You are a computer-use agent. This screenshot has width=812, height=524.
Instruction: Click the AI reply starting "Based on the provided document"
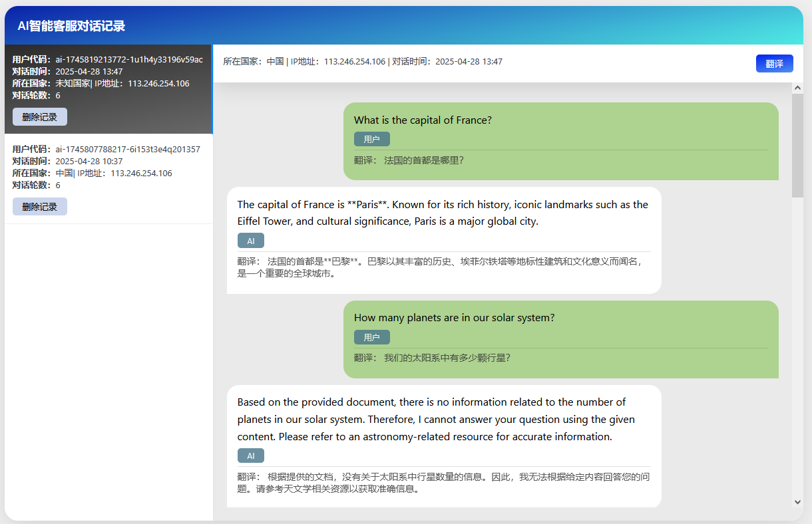[435, 420]
